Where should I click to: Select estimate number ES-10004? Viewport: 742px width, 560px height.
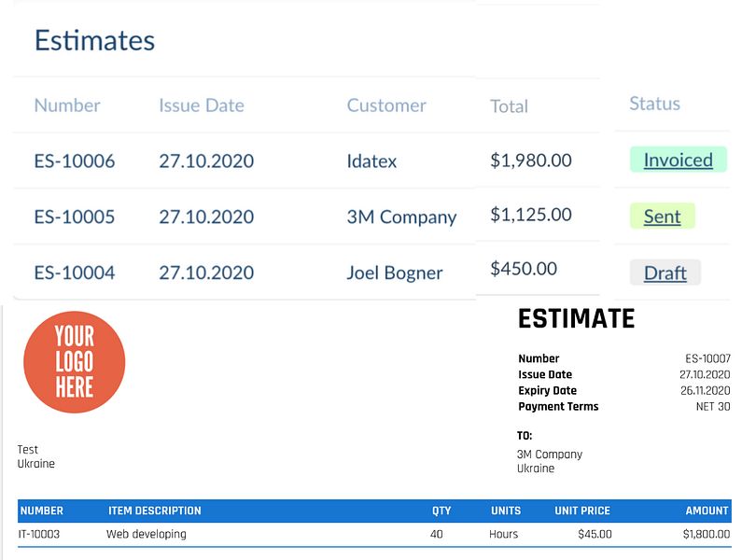[75, 273]
